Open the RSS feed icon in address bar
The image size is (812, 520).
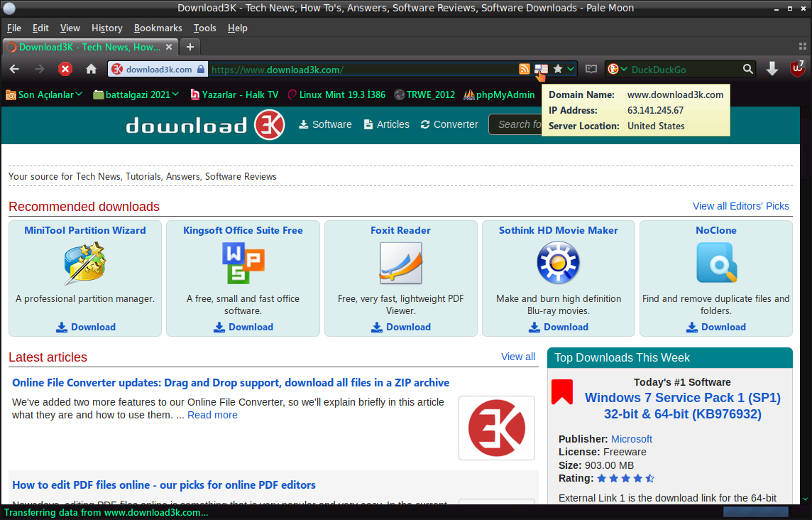pyautogui.click(x=524, y=69)
